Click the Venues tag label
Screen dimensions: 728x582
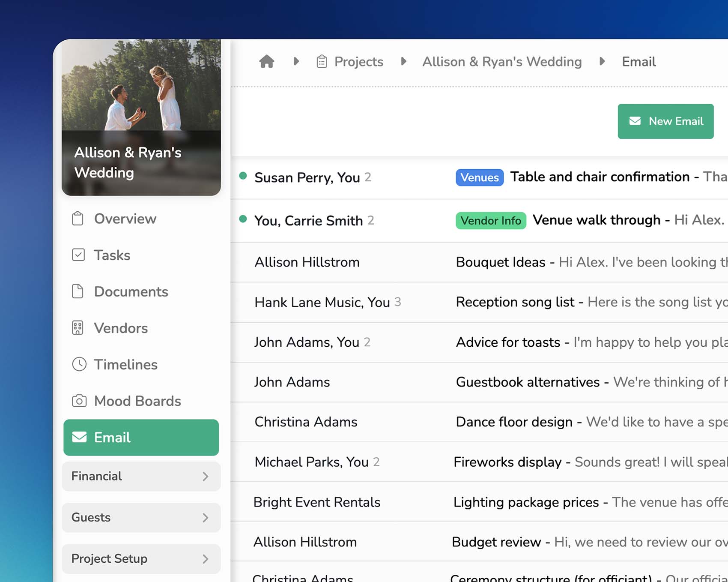pyautogui.click(x=480, y=177)
